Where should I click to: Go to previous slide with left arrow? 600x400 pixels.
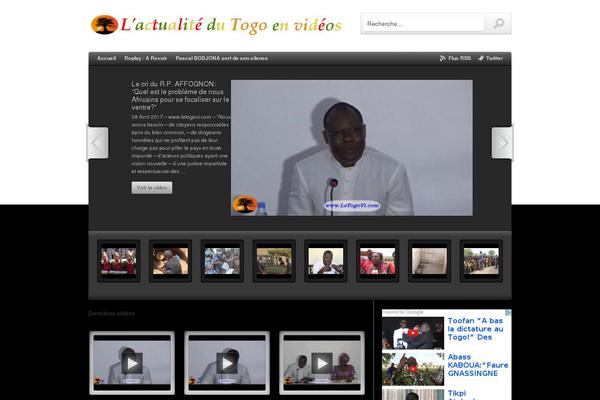pyautogui.click(x=98, y=143)
